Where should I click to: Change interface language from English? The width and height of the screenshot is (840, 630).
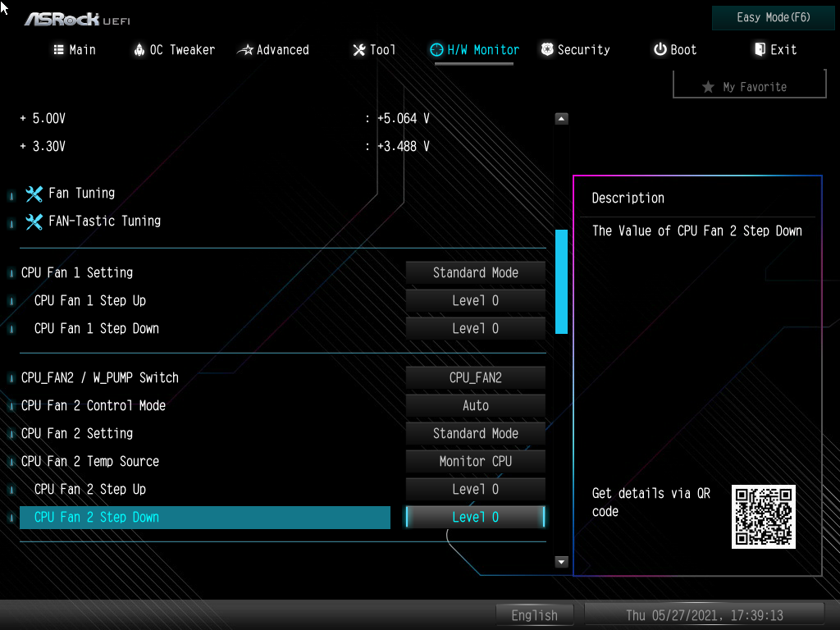[534, 614]
